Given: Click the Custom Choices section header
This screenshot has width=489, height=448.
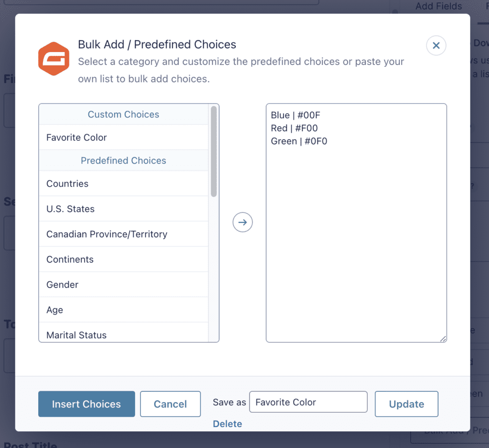Looking at the screenshot, I should click(x=123, y=115).
